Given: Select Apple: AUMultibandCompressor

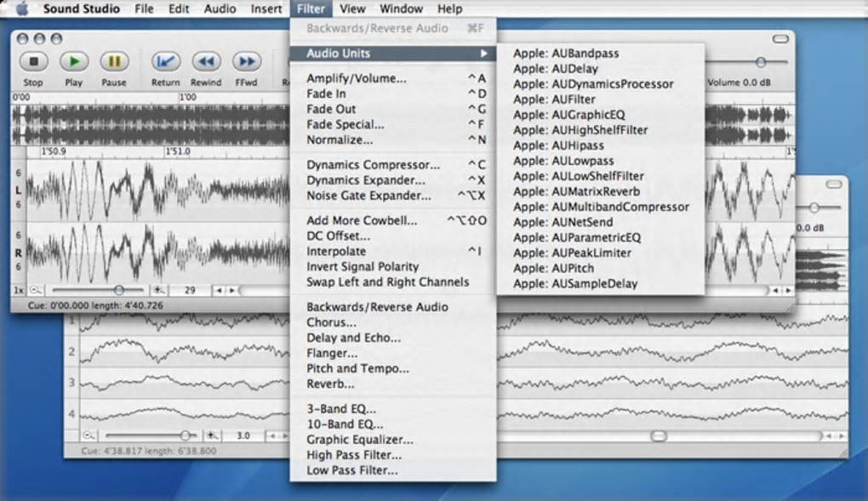Looking at the screenshot, I should click(601, 207).
